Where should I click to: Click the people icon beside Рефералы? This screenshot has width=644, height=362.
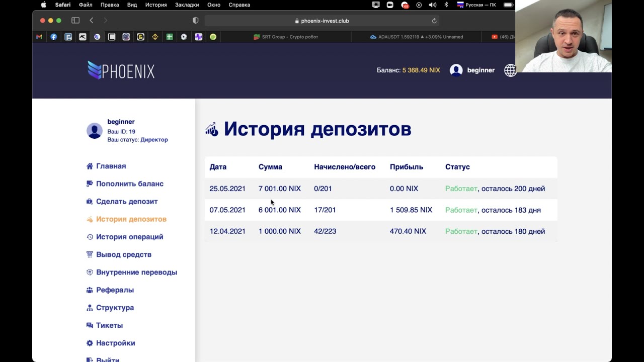90,290
